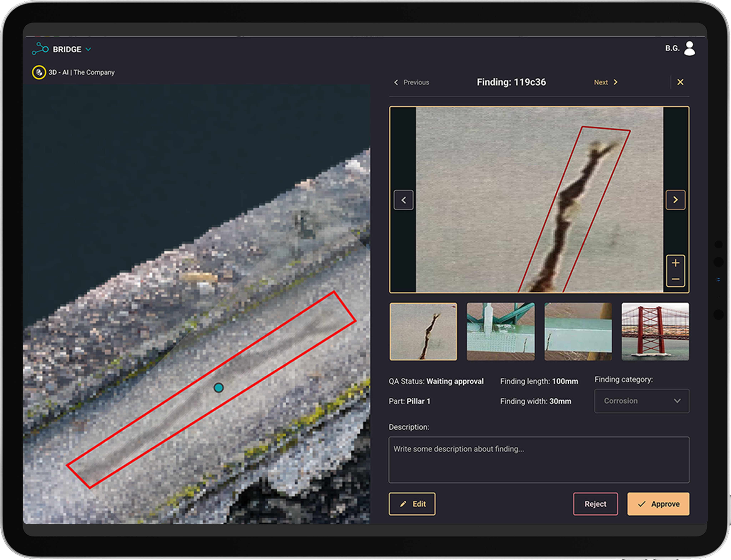Close the finding panel with the X

pos(680,82)
